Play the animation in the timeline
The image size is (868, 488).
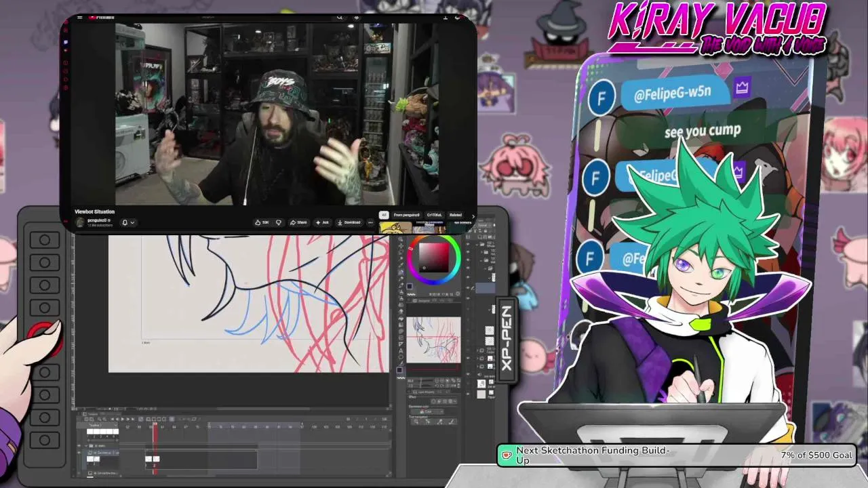pyautogui.click(x=123, y=419)
